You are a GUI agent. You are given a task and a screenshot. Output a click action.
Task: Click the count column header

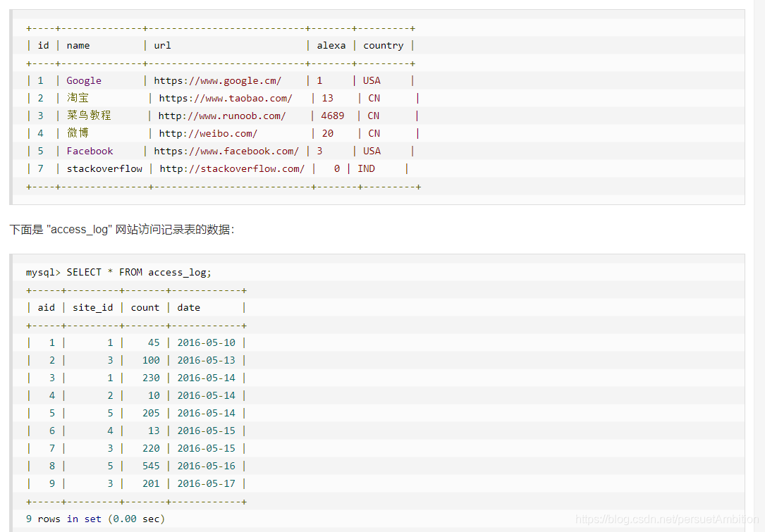145,307
